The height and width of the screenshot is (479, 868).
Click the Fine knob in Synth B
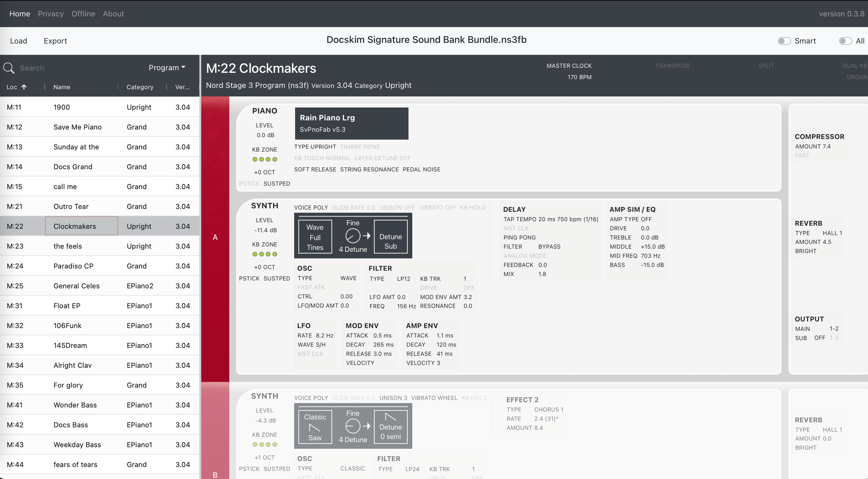pyautogui.click(x=352, y=426)
